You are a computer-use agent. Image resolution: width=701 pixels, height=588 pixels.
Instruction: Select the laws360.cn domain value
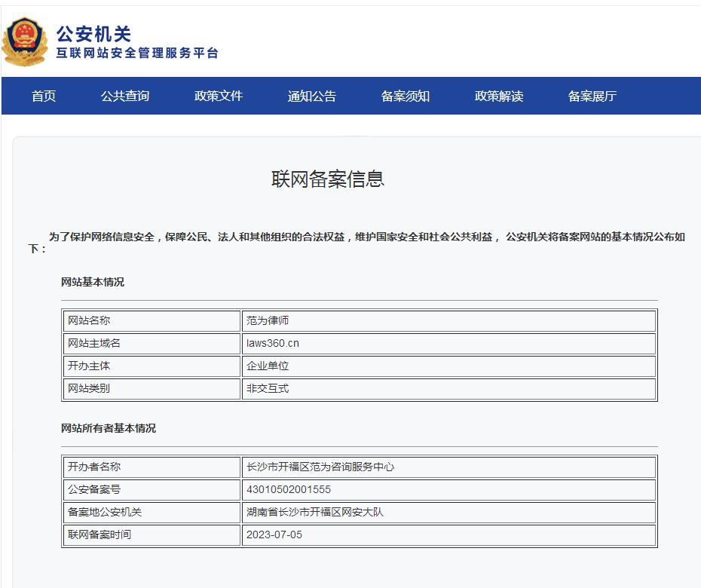click(448, 344)
